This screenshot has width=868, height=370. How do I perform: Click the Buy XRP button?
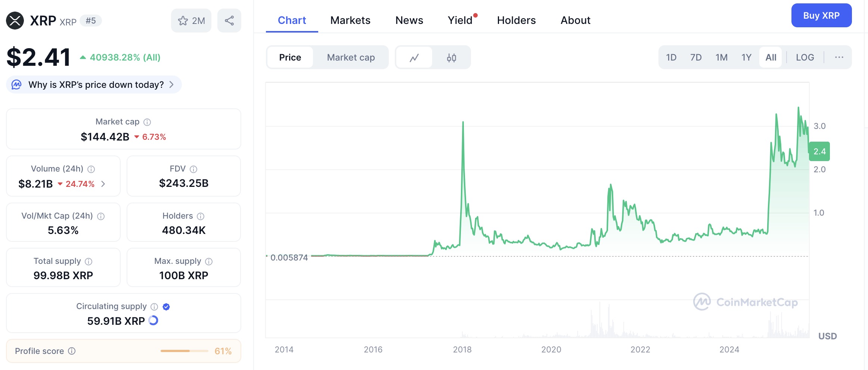coord(821,16)
